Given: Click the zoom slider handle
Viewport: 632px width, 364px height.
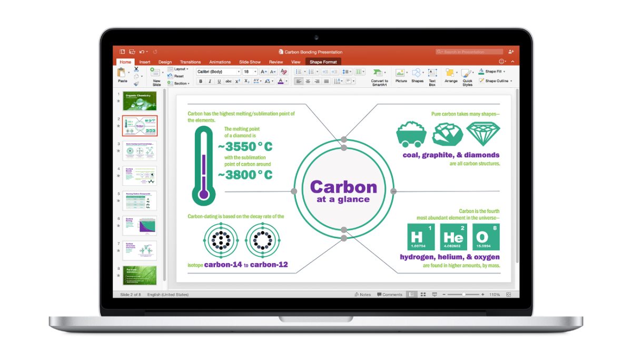Looking at the screenshot, I should pyautogui.click(x=463, y=295).
